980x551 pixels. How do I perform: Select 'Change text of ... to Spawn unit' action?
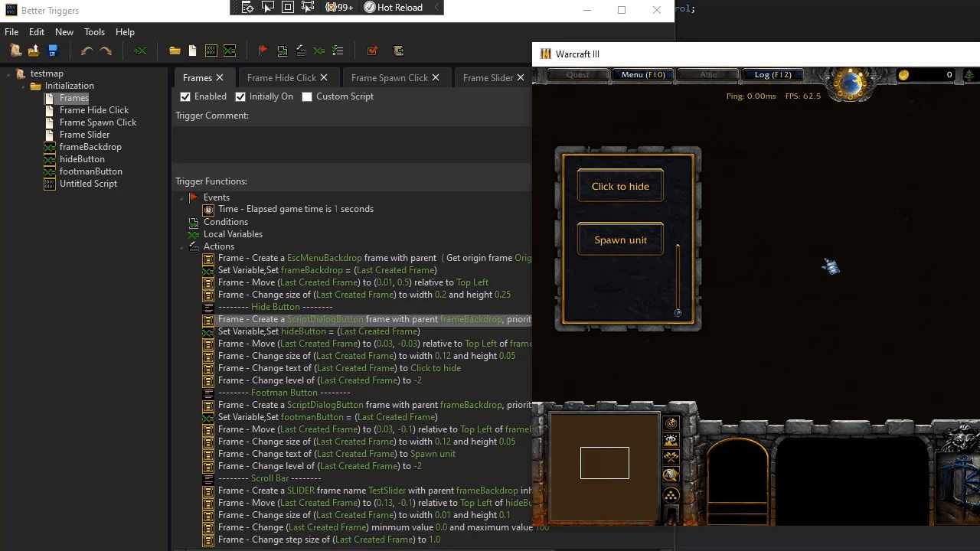pos(337,454)
